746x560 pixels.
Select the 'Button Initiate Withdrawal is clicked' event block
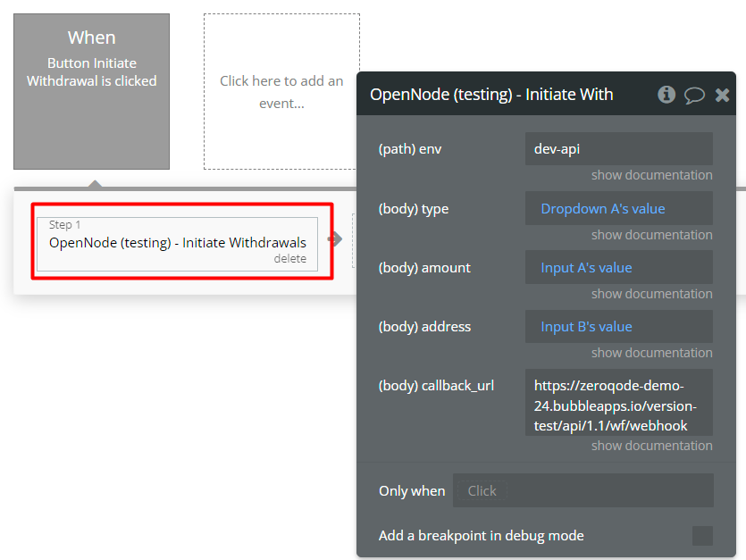coord(91,91)
